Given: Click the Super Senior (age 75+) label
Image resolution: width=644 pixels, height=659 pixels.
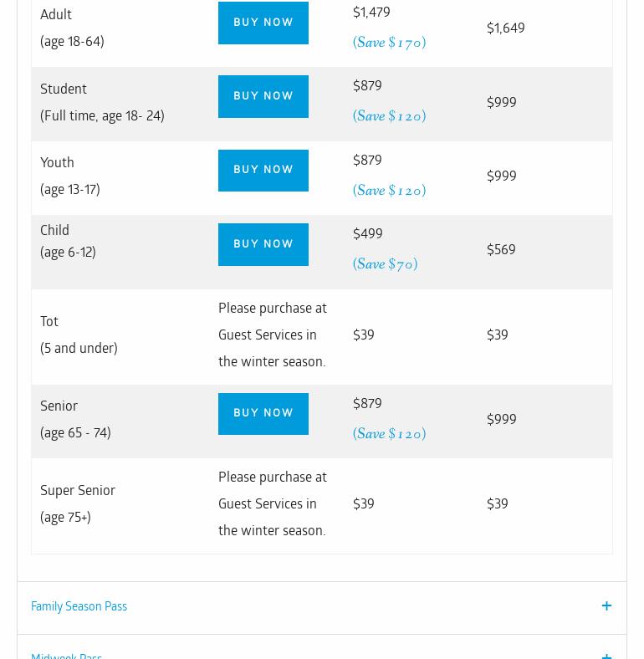Looking at the screenshot, I should pos(78,503).
